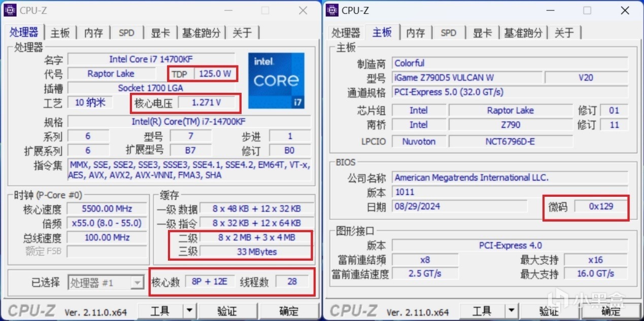Expand the 工具 dropdown arrow in right window
Viewport: 644px width, 321px height.
pos(512,310)
